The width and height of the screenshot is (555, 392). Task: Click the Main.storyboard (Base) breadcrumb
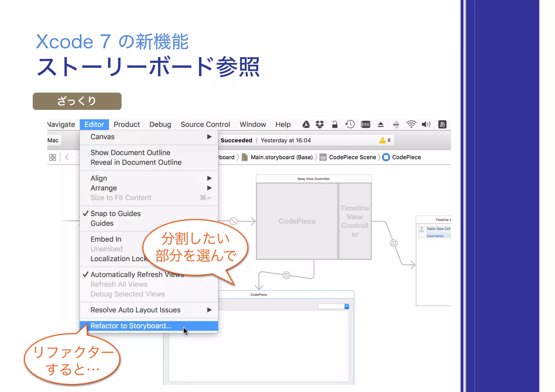pyautogui.click(x=282, y=157)
